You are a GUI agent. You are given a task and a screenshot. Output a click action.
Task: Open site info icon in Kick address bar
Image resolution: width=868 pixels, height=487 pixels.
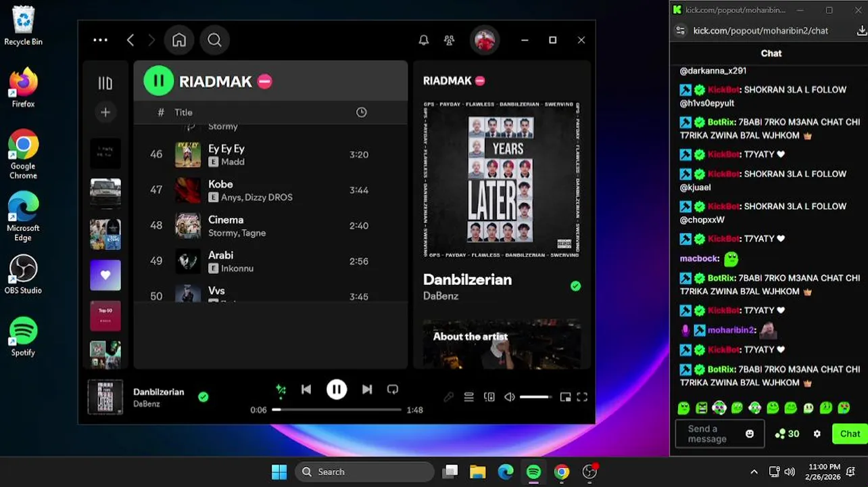[681, 30]
